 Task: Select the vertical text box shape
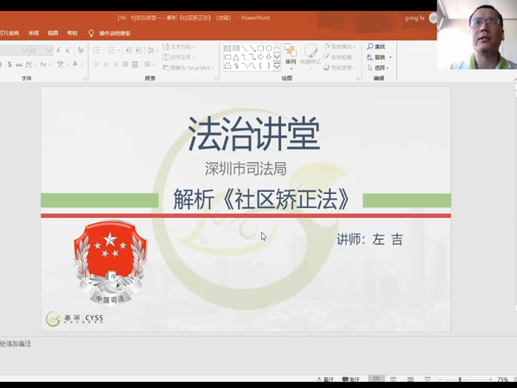[x=236, y=48]
